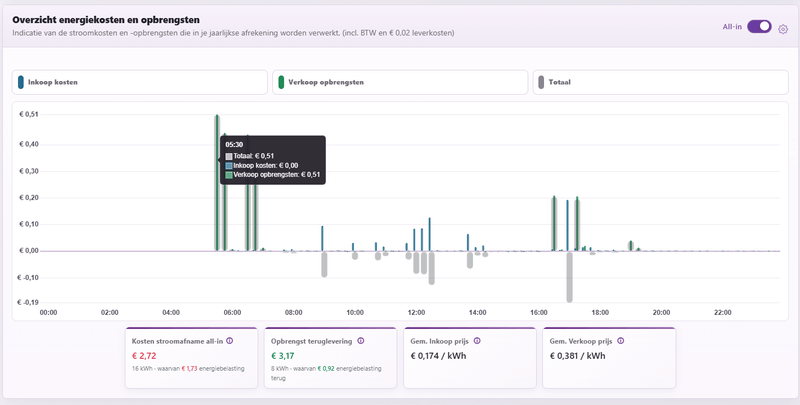Click the € 0,51 y-axis label
This screenshot has height=405, width=800.
click(29, 115)
